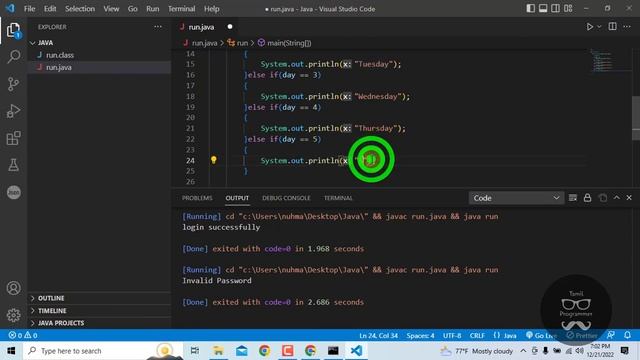Click the editor vertical scrollbar
Image resolution: width=640 pixels, height=360 pixels.
click(636, 118)
